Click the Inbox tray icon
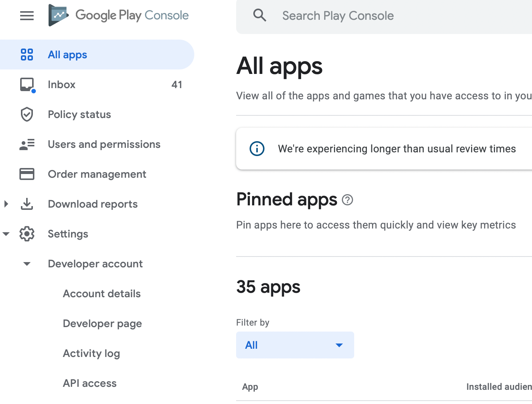This screenshot has width=532, height=404. click(27, 84)
